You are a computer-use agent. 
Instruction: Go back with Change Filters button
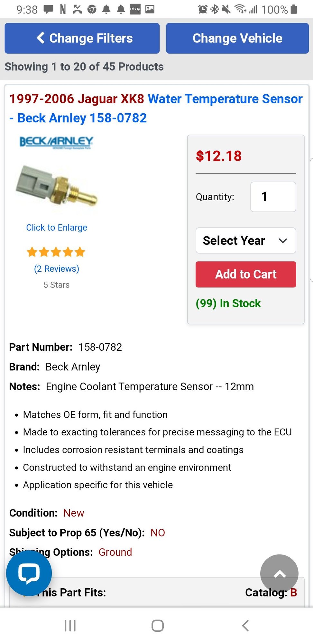tap(82, 38)
